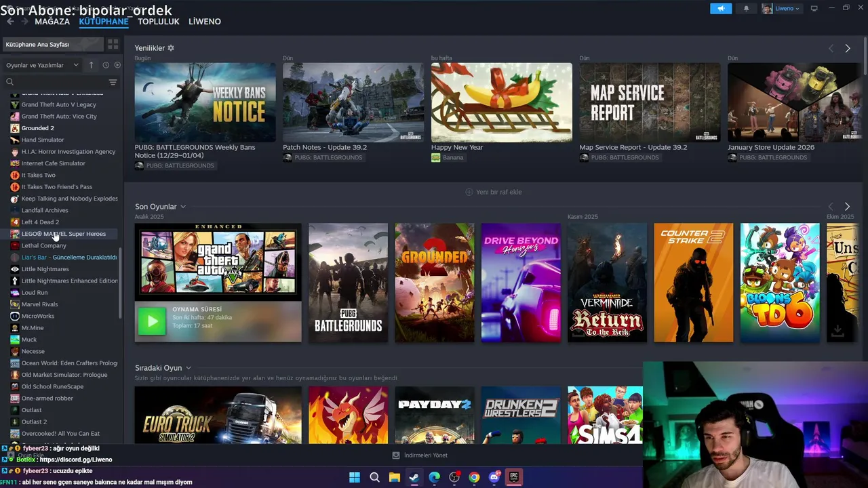Image resolution: width=868 pixels, height=488 pixels.
Task: Open TOPLULUK tab
Action: point(159,22)
